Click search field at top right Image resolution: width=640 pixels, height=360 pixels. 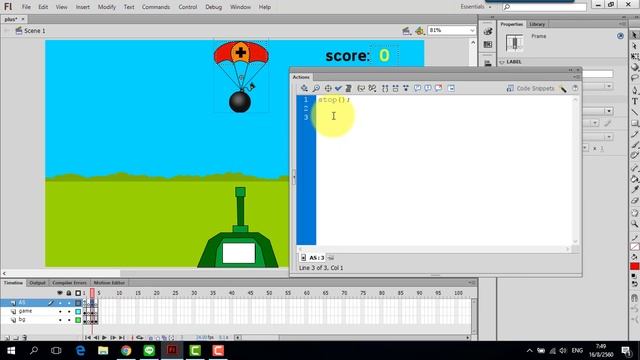(x=544, y=7)
